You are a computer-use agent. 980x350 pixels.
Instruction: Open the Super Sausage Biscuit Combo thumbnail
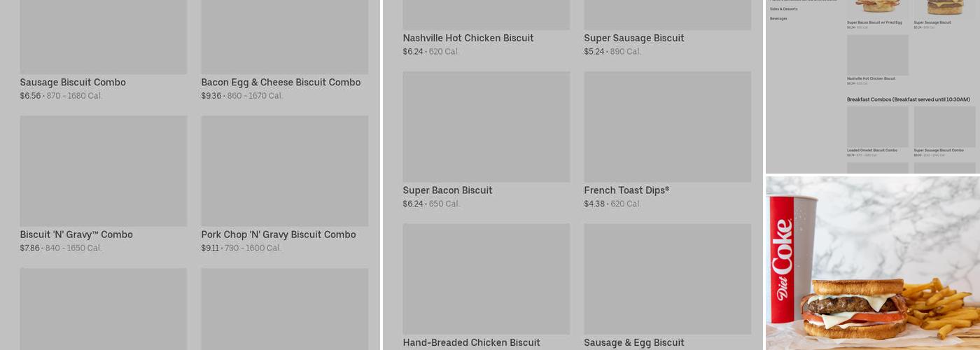pyautogui.click(x=944, y=127)
